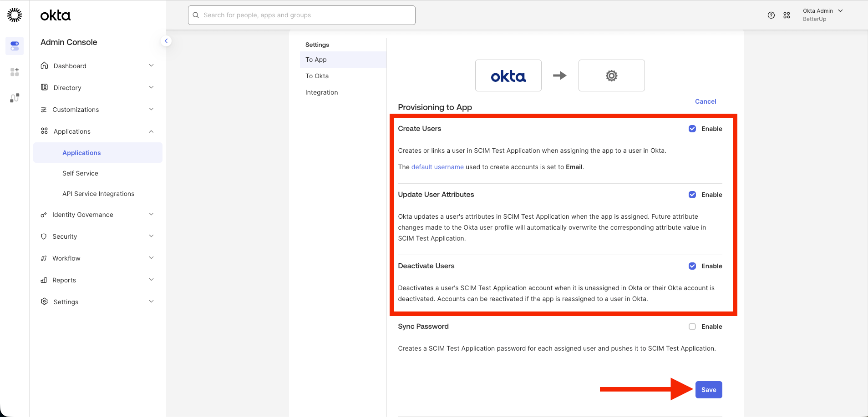Collapse the Applications menu chevron

151,131
